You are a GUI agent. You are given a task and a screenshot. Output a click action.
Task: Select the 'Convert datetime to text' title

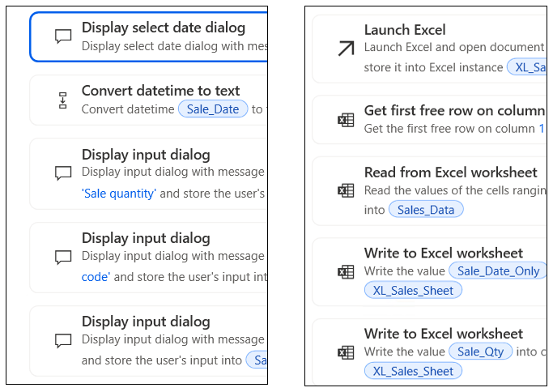point(160,91)
